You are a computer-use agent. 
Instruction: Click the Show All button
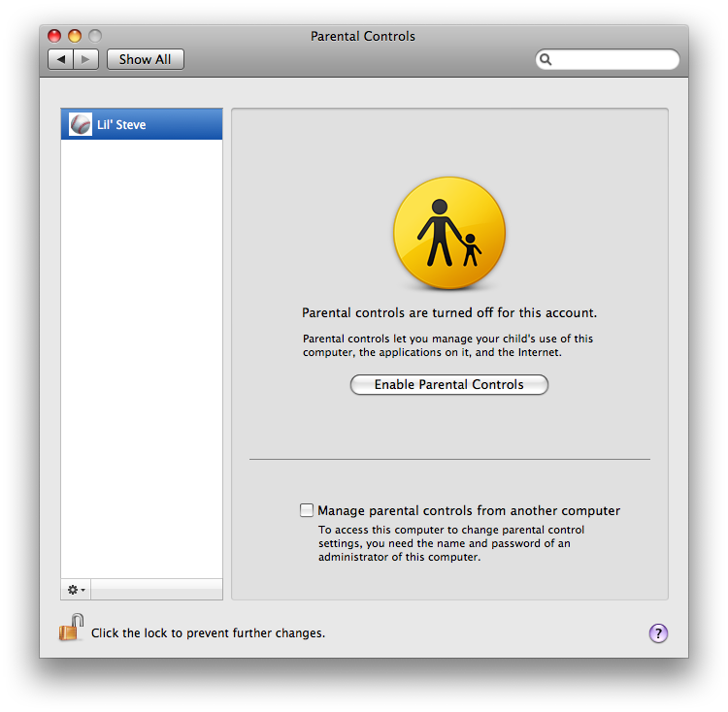point(146,59)
